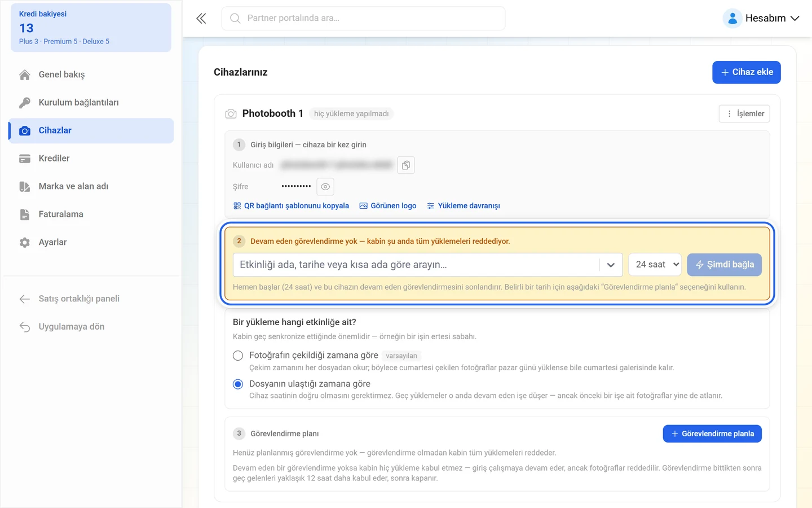Image resolution: width=812 pixels, height=508 pixels.
Task: Click the key icon beside Kurulum bağlantıları
Action: [x=25, y=103]
